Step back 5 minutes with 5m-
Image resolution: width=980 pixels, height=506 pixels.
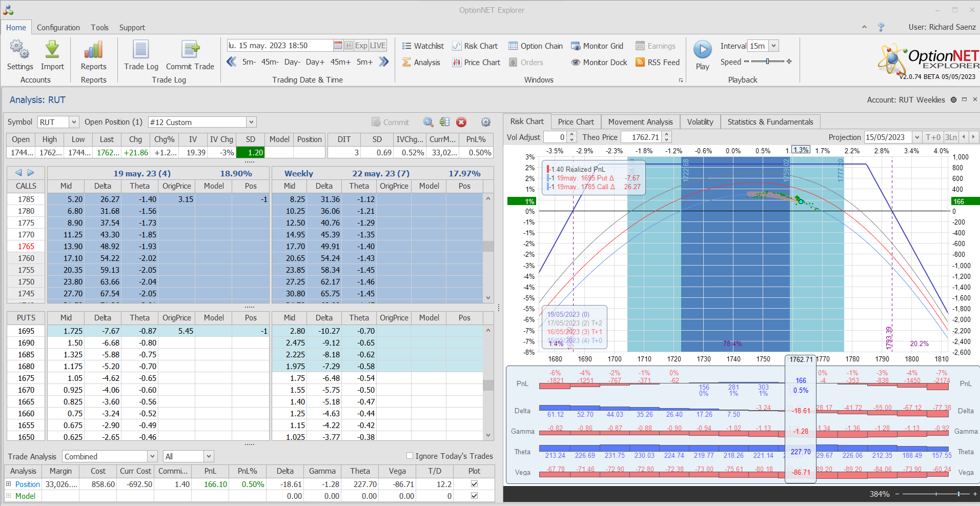(x=249, y=62)
